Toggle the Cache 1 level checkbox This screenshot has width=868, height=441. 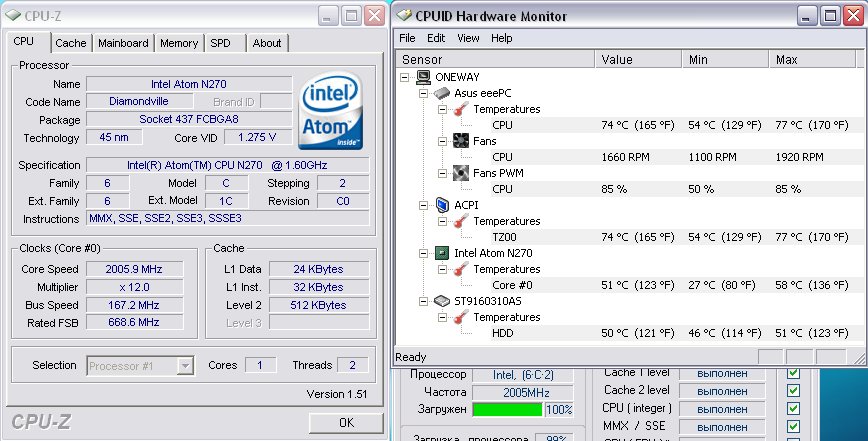[x=793, y=373]
